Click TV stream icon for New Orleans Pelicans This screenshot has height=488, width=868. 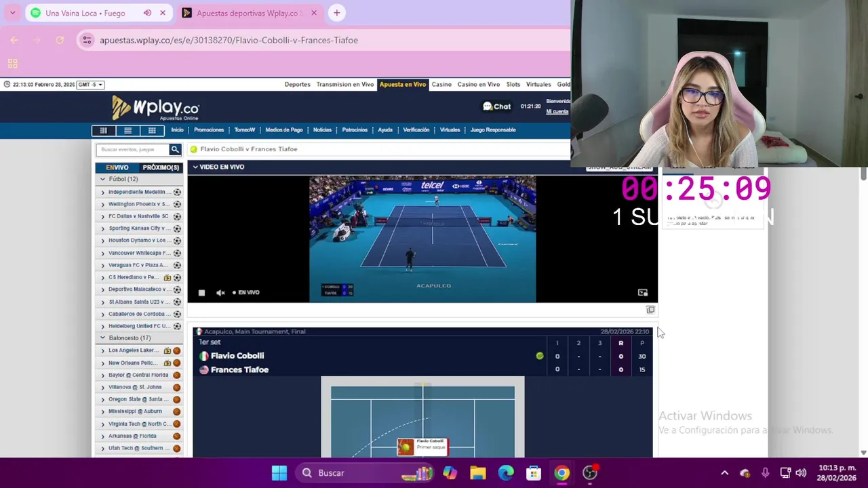pyautogui.click(x=167, y=363)
